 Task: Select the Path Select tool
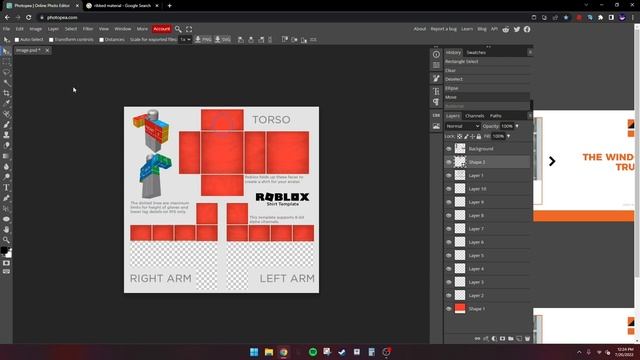[x=6, y=209]
